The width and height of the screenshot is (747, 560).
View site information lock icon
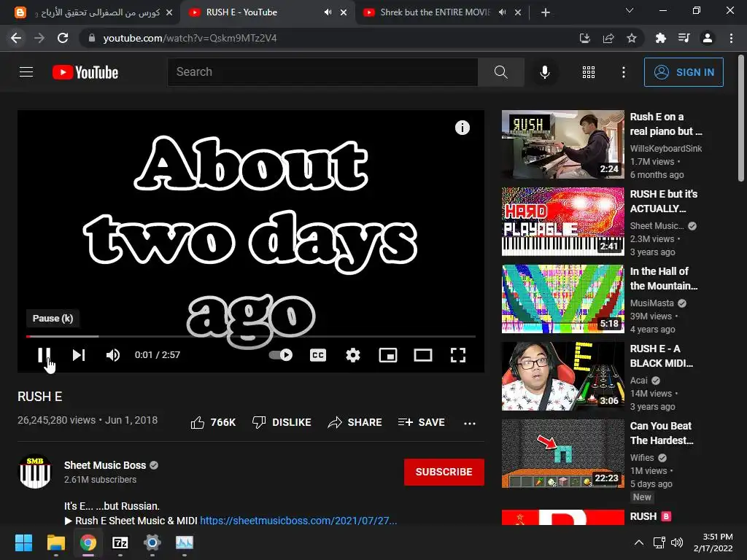tap(92, 38)
